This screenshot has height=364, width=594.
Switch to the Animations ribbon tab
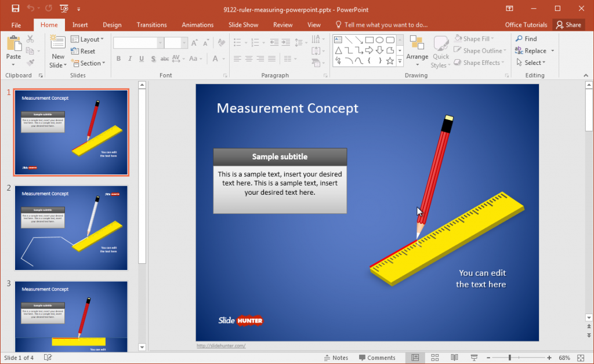(197, 24)
